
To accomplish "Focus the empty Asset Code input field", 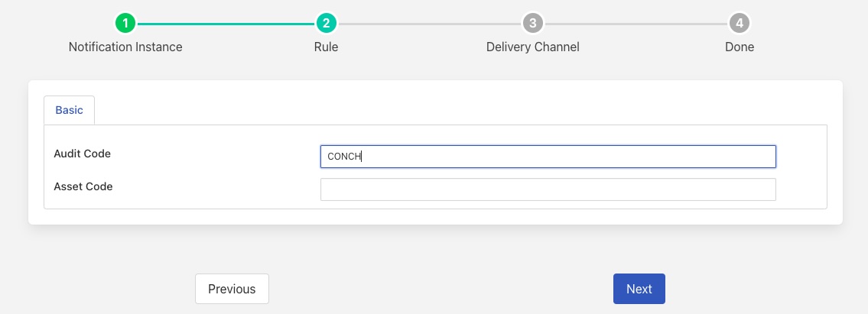I will 548,189.
